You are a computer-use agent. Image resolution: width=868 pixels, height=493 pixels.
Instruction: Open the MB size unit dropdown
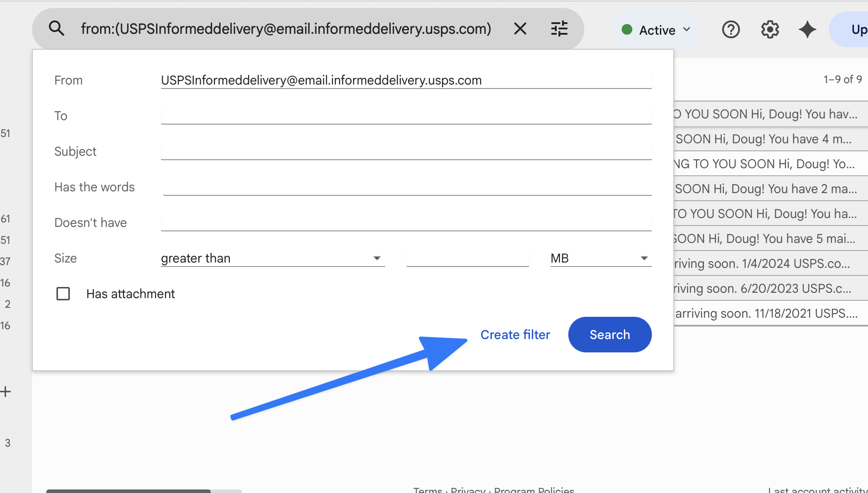[644, 258]
